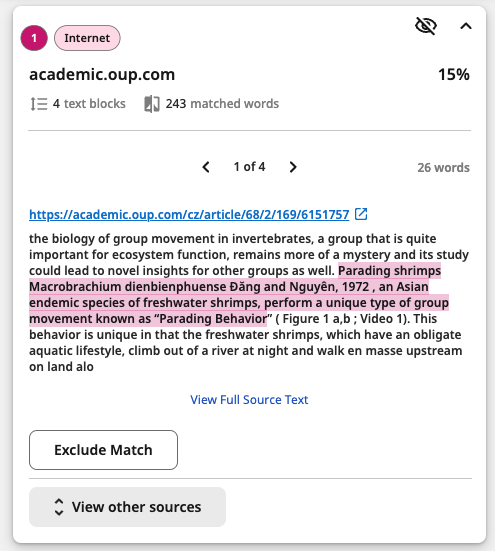
Task: Click the 15% similarity score
Action: [454, 74]
